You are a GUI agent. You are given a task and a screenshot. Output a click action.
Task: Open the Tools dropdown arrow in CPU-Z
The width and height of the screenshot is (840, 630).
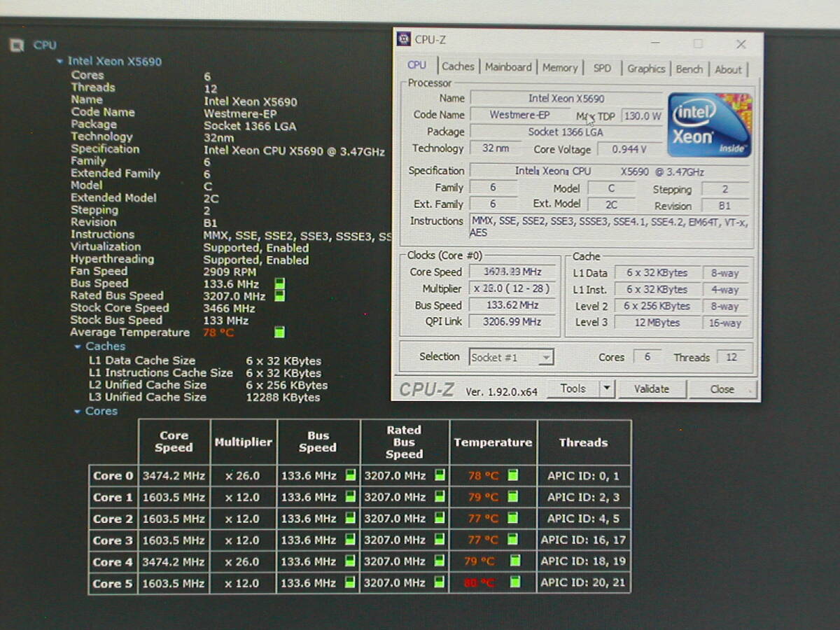tap(607, 388)
